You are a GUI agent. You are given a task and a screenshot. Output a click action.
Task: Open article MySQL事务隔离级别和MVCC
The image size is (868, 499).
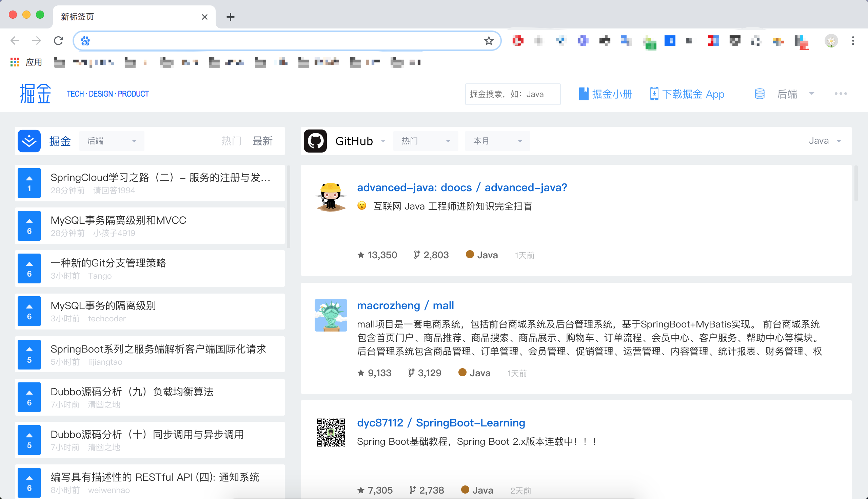coord(118,220)
